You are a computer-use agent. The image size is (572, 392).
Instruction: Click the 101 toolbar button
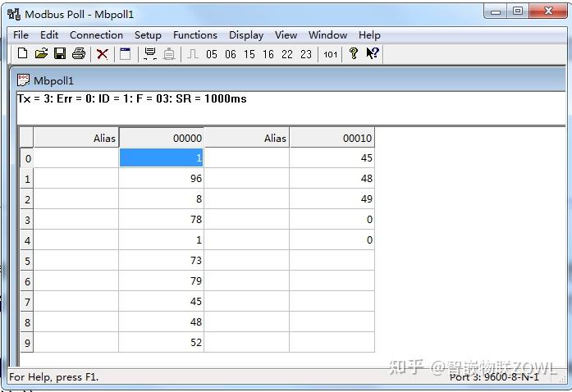(330, 55)
